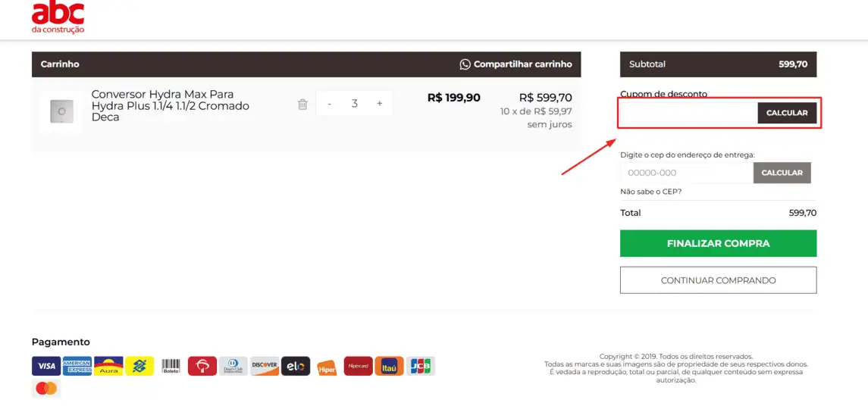Click the FINALIZAR COMPRA button
This screenshot has height=409, width=868.
click(x=718, y=244)
